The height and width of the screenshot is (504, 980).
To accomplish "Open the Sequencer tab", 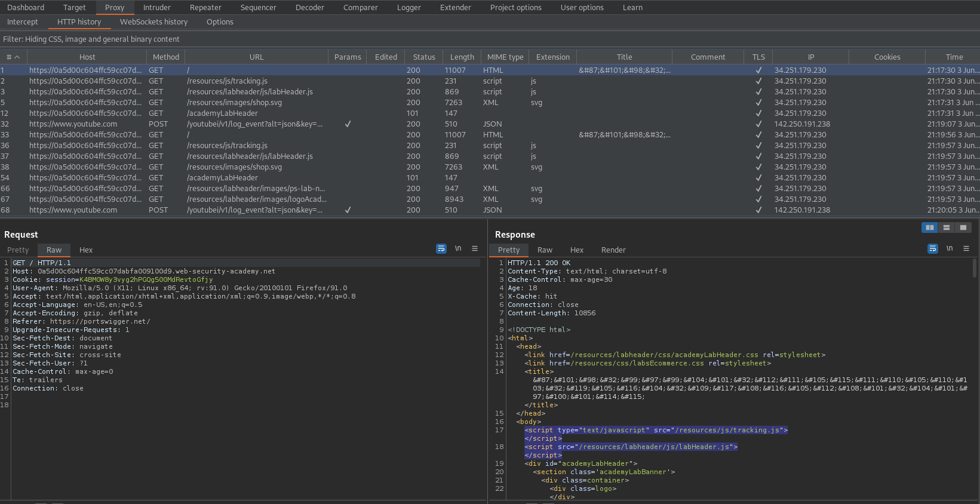I will pyautogui.click(x=259, y=7).
